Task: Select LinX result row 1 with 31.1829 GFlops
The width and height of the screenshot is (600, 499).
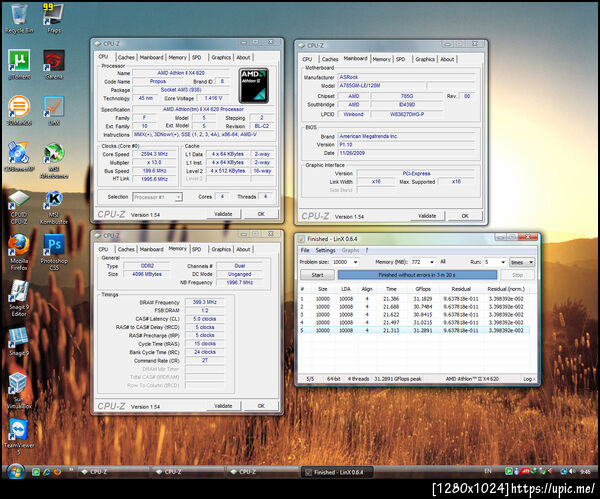Action: tap(414, 299)
